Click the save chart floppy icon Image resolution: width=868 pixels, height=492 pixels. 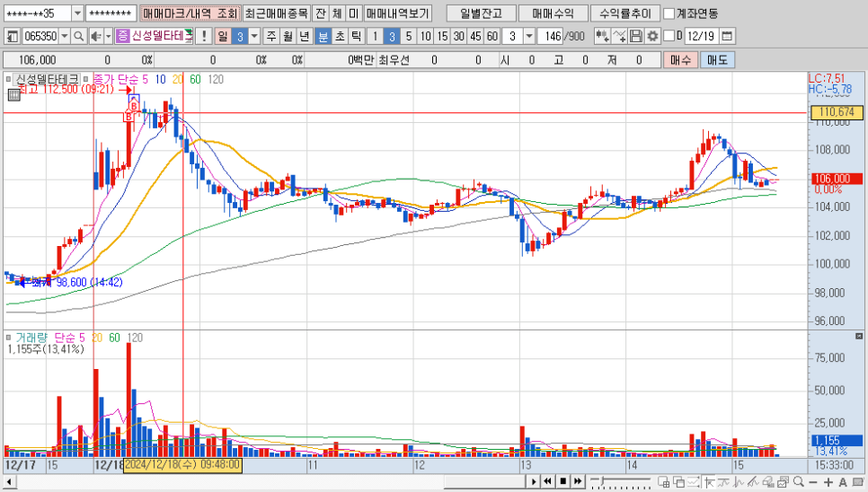(636, 36)
